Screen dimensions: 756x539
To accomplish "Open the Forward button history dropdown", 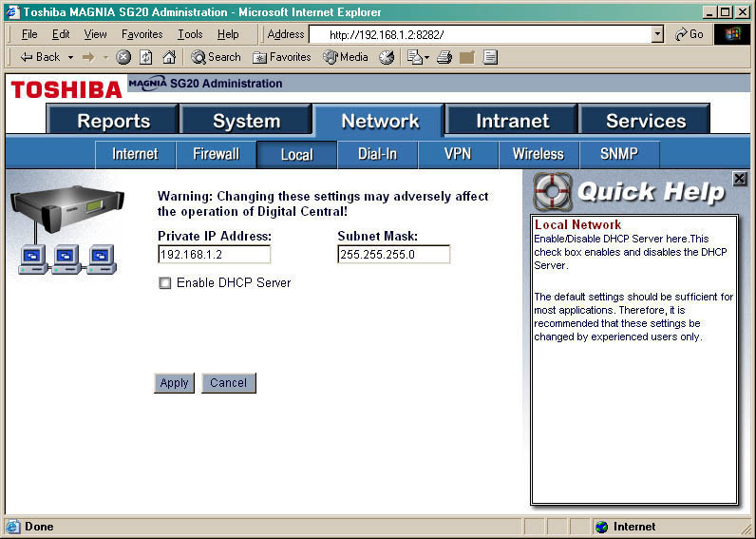I will point(105,57).
